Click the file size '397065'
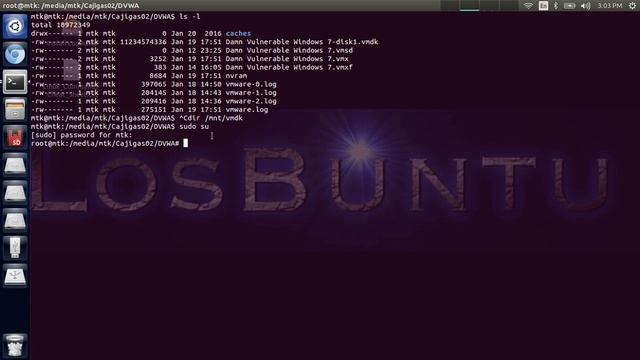The height and width of the screenshot is (360, 640). [x=154, y=84]
